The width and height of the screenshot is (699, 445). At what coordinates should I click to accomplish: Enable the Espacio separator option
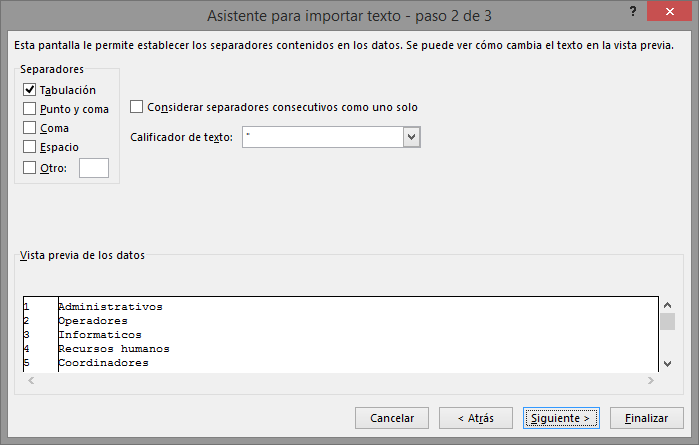[30, 147]
